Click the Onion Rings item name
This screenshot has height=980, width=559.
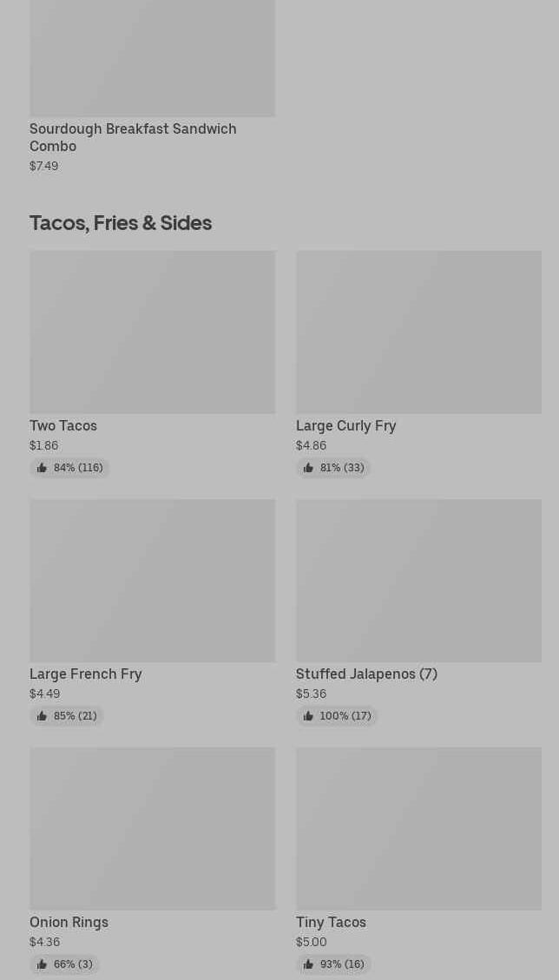coord(69,922)
